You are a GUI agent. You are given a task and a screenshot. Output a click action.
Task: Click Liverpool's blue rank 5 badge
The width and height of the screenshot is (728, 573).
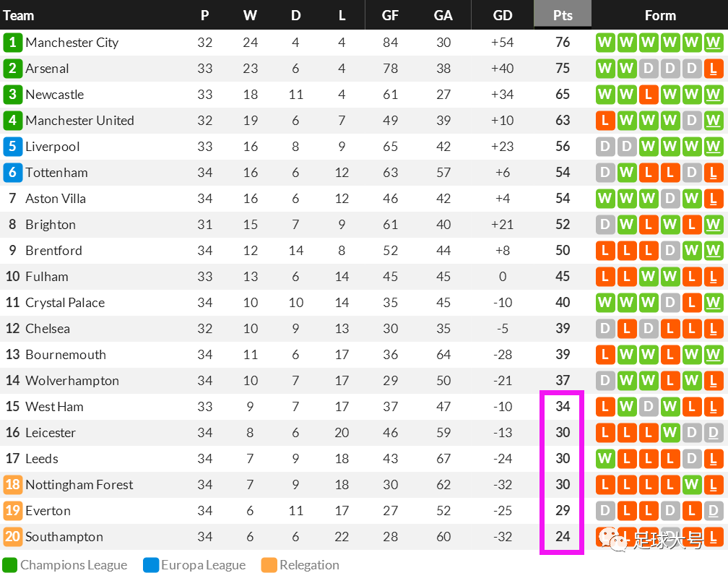[x=12, y=146]
